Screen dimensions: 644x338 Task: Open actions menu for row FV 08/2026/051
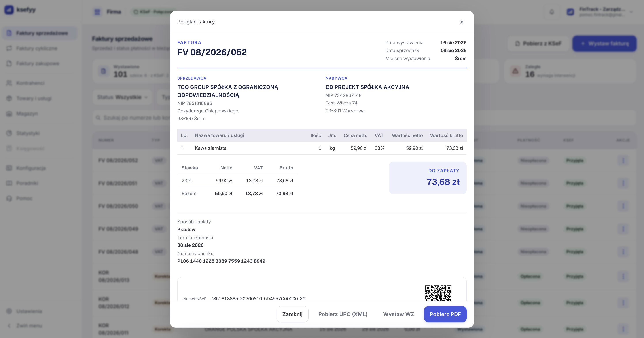click(623, 183)
